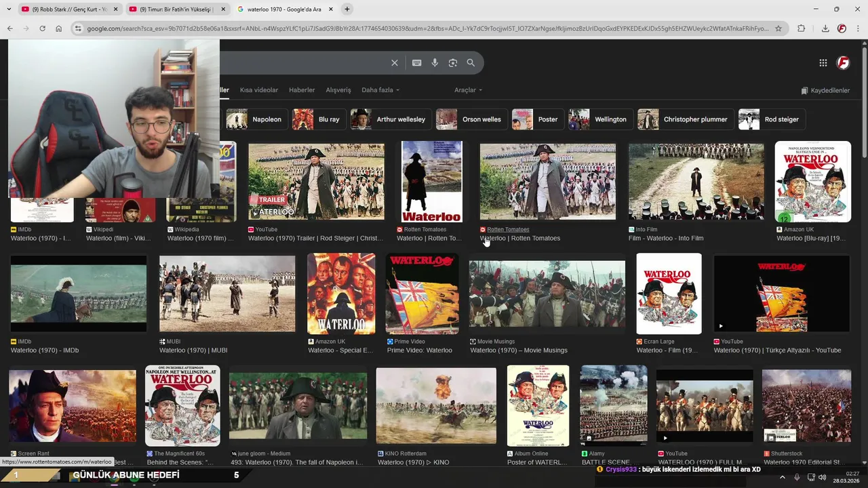The image size is (868, 488).
Task: Open the Into Film Waterloo image
Action: coord(696,182)
